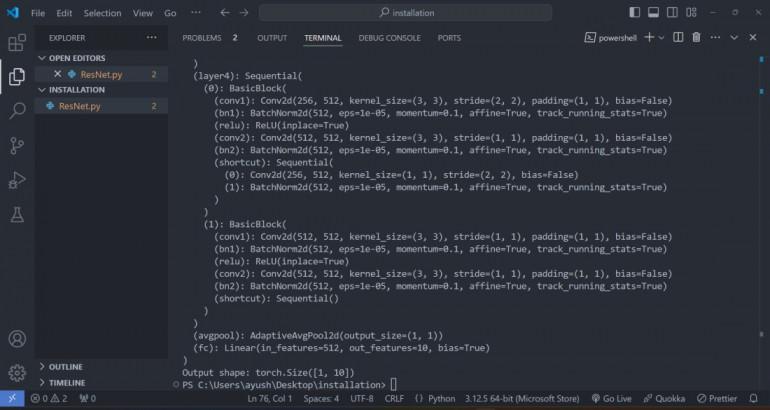Open the Testing flask view
The width and height of the screenshot is (770, 410).
coord(17,215)
